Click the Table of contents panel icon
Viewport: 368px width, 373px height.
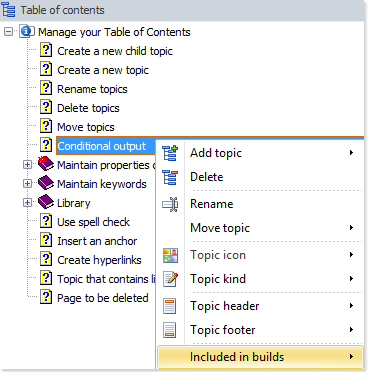pyautogui.click(x=9, y=10)
